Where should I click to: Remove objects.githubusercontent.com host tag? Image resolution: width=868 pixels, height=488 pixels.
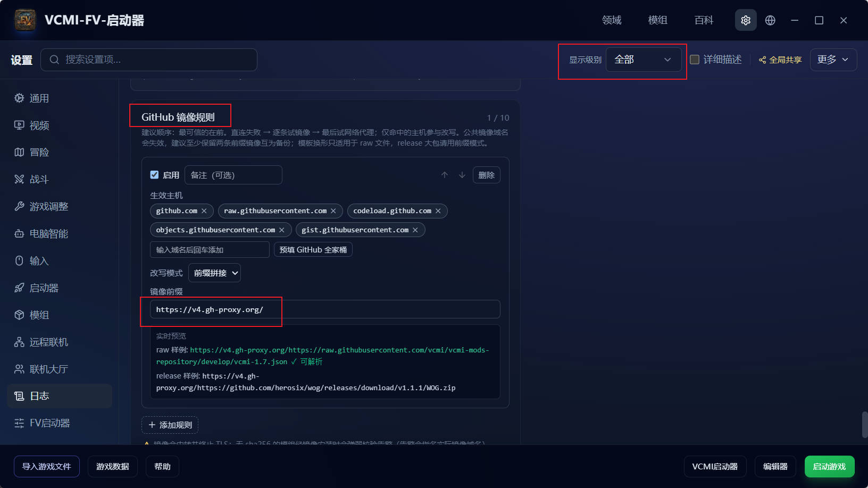tap(282, 230)
